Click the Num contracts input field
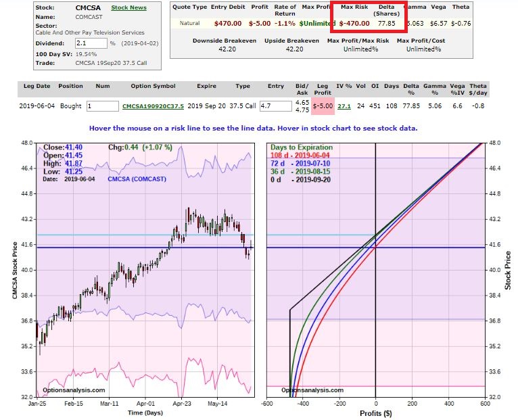Screen dimensions: 518x420 102,106
